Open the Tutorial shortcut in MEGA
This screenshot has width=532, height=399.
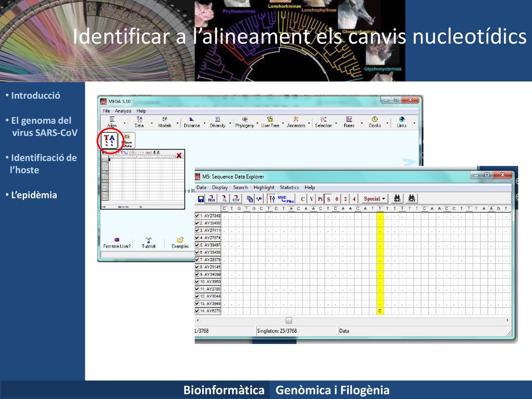149,243
